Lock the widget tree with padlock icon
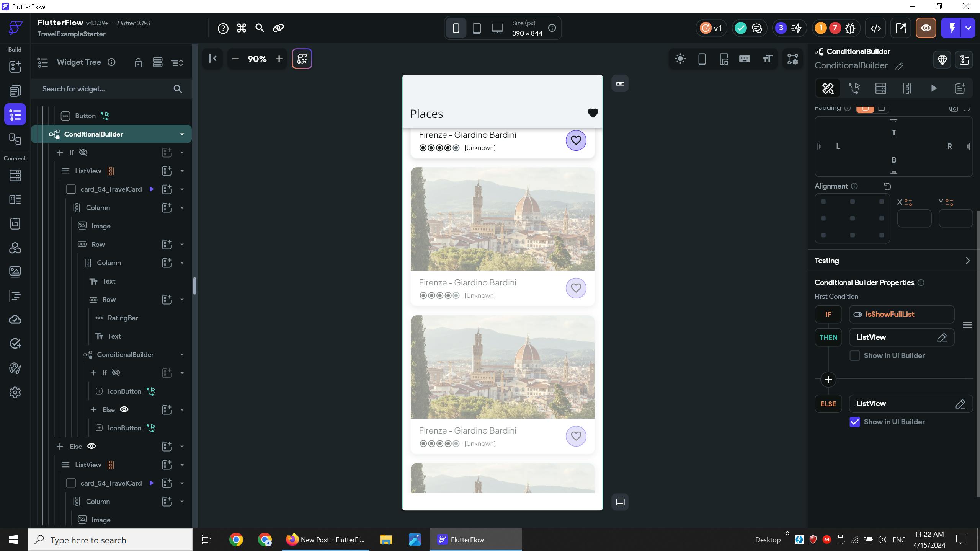The width and height of the screenshot is (980, 551). (138, 62)
